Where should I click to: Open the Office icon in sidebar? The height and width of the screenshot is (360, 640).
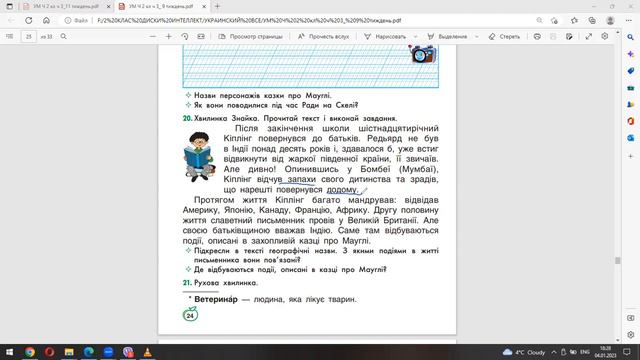pos(631,121)
